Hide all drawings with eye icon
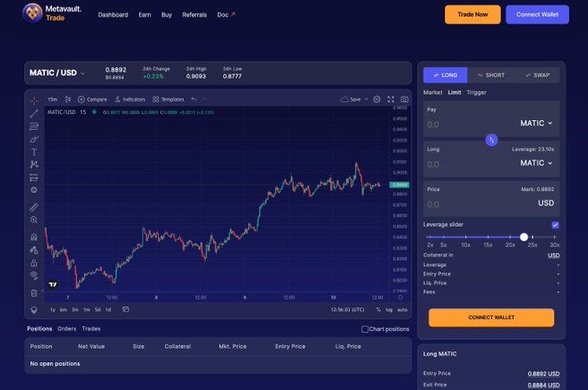The height and width of the screenshot is (390, 588). pyautogui.click(x=34, y=275)
